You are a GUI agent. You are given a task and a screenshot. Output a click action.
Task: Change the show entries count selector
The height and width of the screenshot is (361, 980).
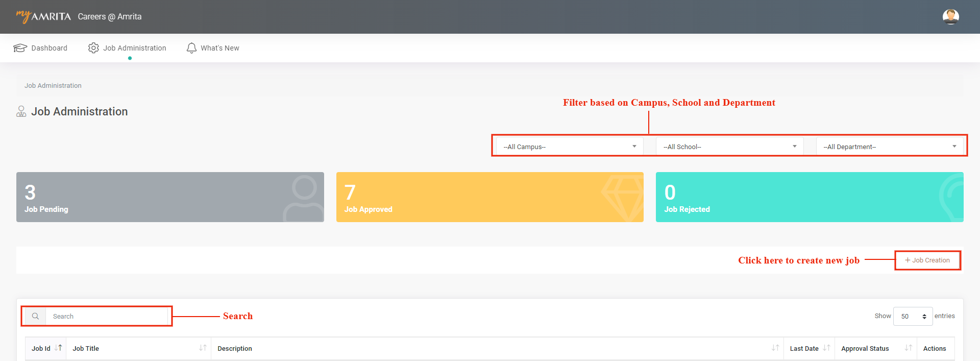pos(913,317)
